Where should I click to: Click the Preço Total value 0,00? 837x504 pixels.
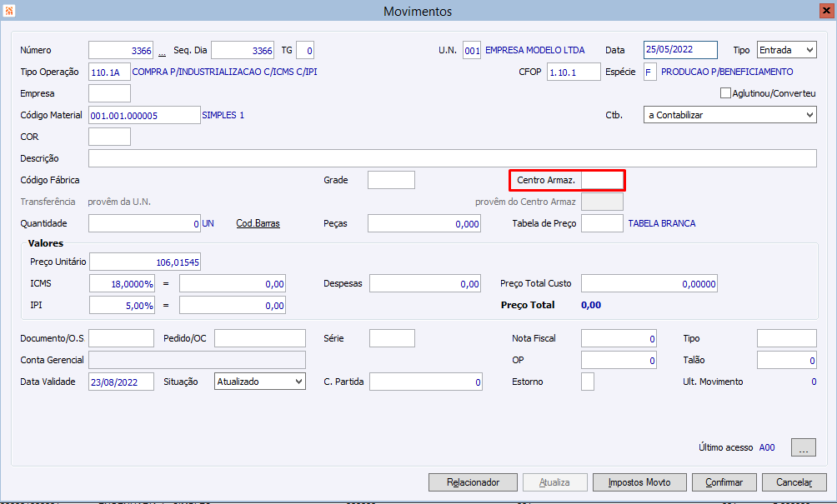point(591,305)
